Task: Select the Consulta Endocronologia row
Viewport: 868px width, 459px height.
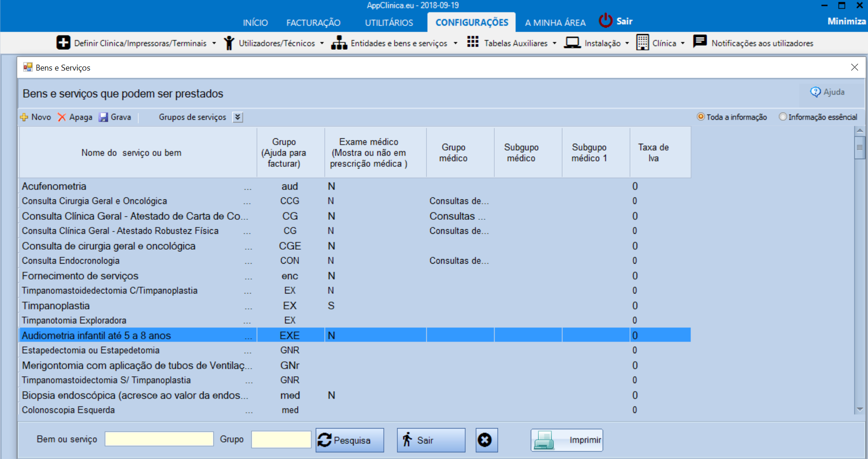Action: tap(355, 260)
